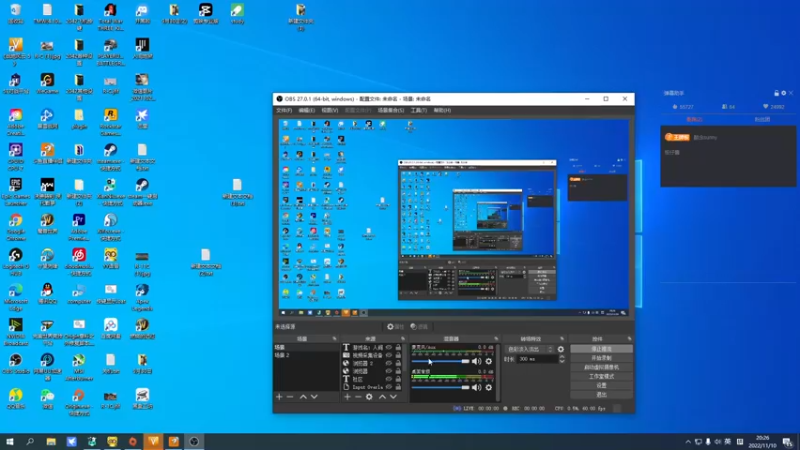The height and width of the screenshot is (450, 800).
Task: Open source Filters button in OBS toolbar
Action: [x=419, y=327]
